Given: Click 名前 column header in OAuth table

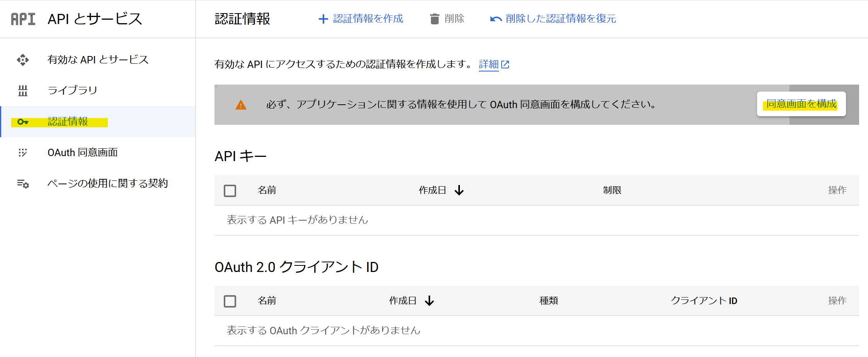Looking at the screenshot, I should point(267,301).
